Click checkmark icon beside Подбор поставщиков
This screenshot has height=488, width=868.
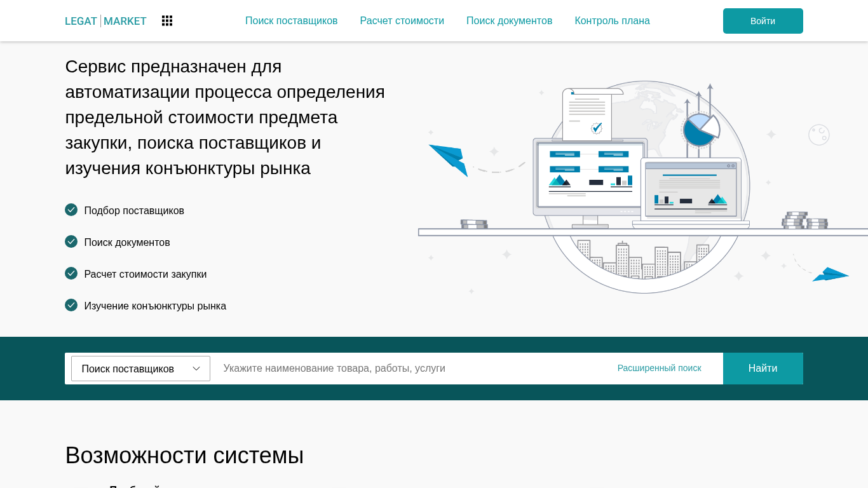click(71, 210)
